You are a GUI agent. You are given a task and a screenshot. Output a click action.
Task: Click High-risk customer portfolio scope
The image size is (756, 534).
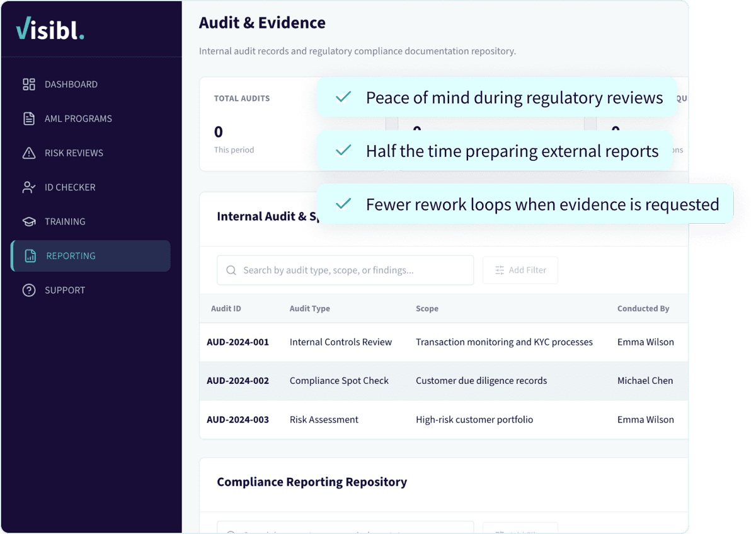(474, 420)
